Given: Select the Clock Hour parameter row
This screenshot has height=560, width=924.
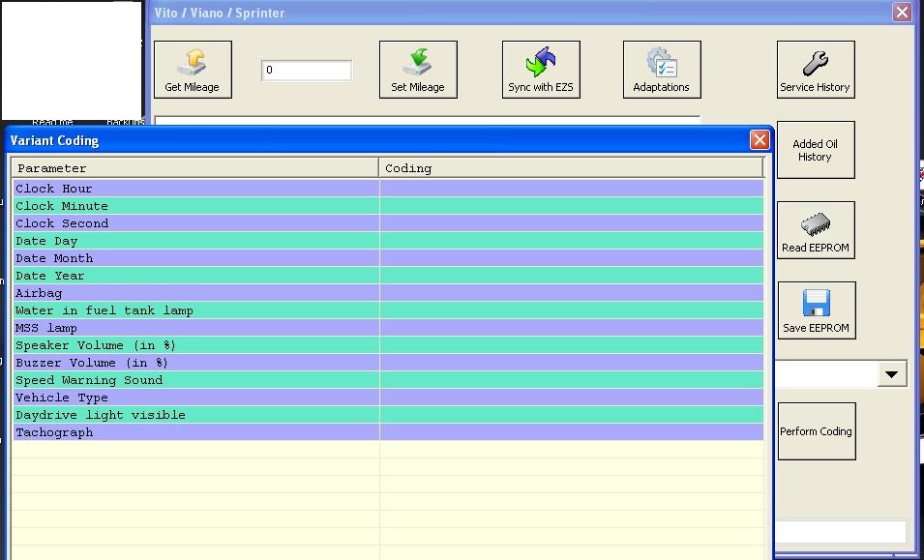Looking at the screenshot, I should pos(388,189).
